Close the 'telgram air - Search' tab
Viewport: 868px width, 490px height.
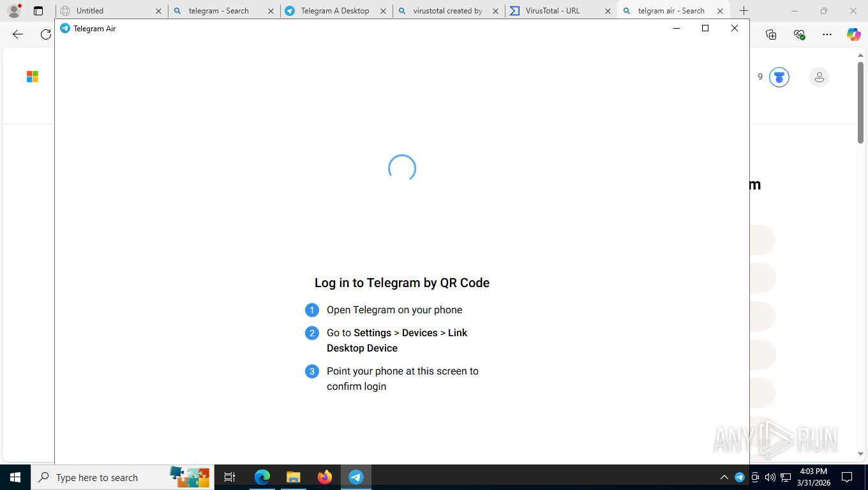coord(720,11)
